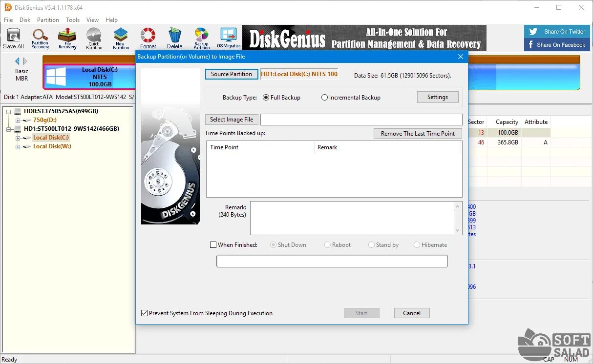Open the Help menu

point(111,20)
